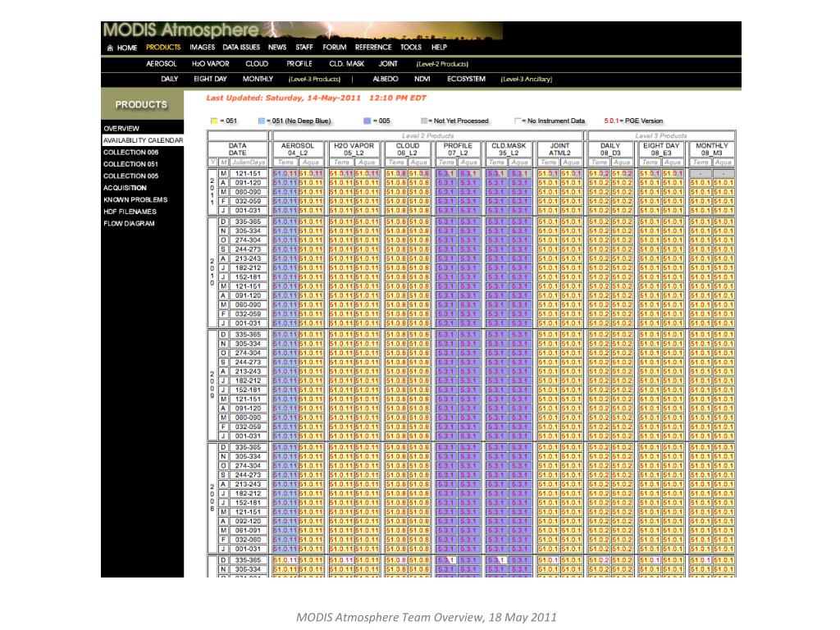Click the gray Not Yet Processed swatch
The width and height of the screenshot is (840, 630).
424,121
